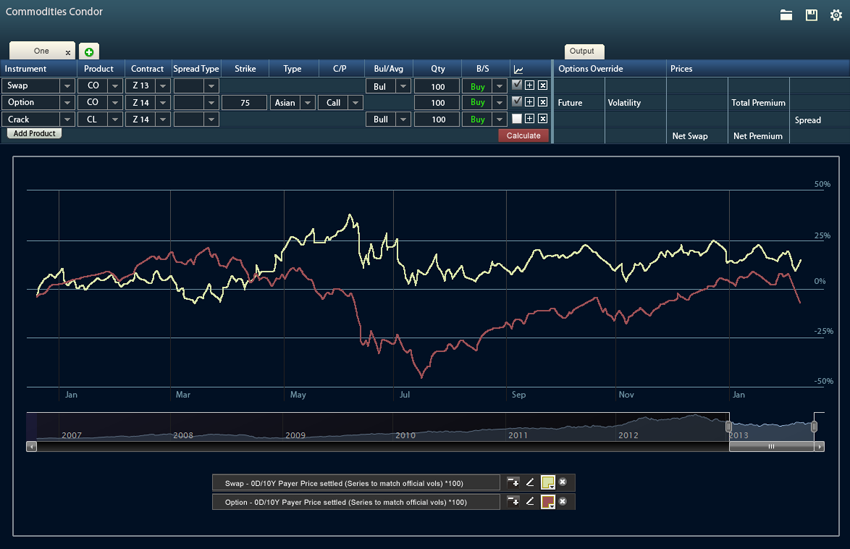Click chart icon in table header
This screenshot has height=549, width=850.
(518, 69)
